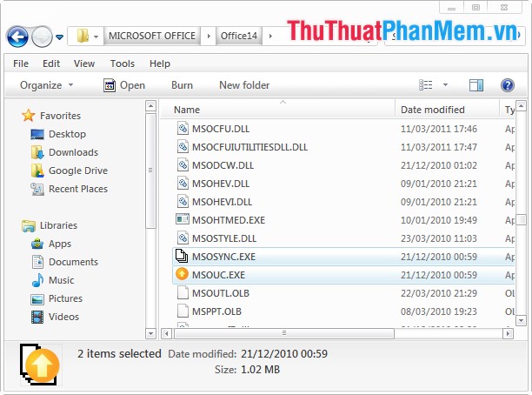Open the View menu

coord(84,64)
